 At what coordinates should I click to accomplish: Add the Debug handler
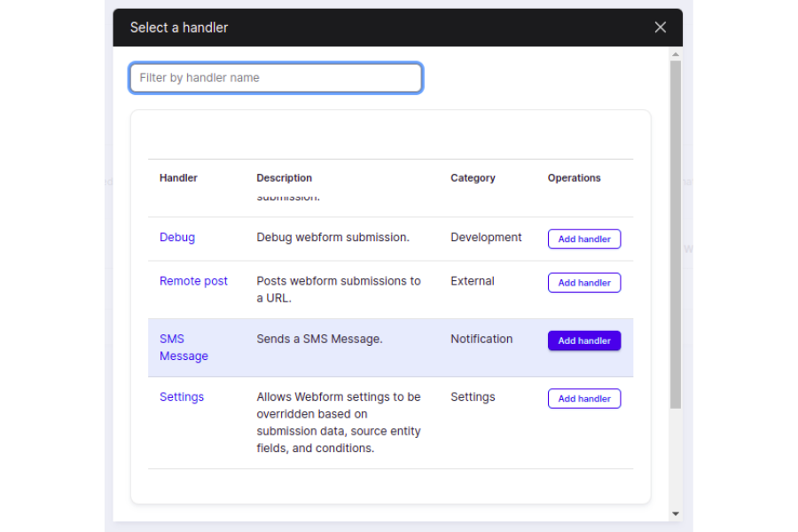tap(584, 239)
